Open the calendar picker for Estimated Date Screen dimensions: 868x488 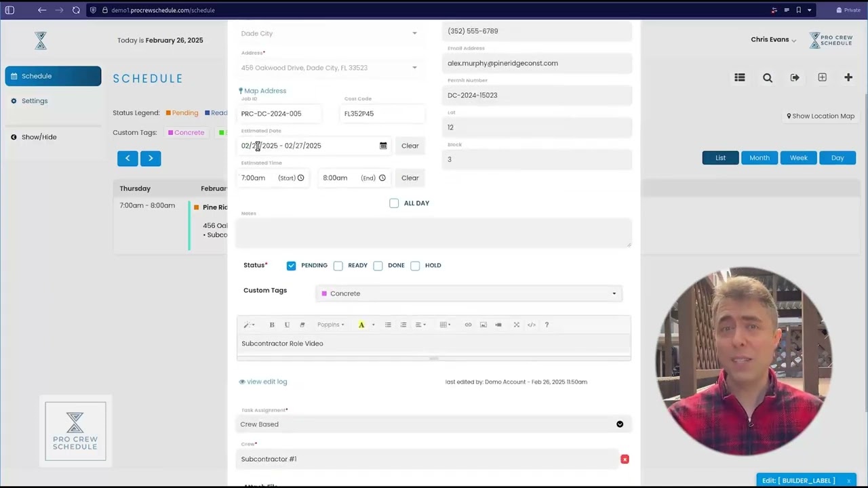coord(383,146)
